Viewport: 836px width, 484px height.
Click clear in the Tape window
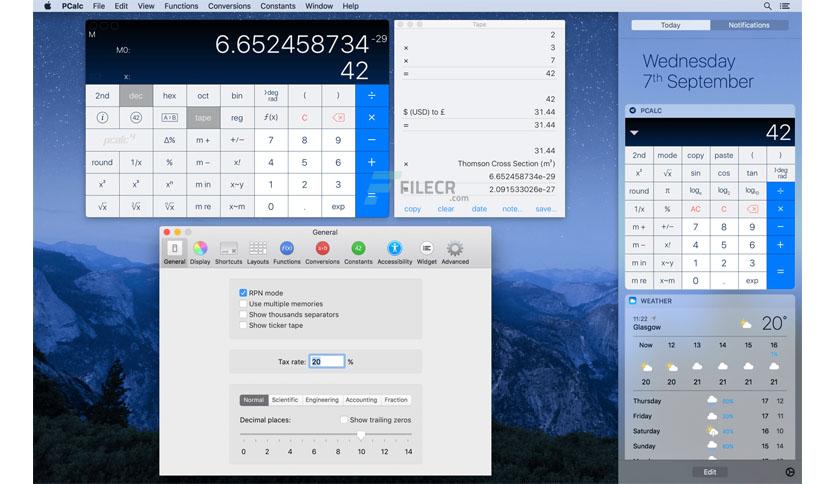[446, 209]
